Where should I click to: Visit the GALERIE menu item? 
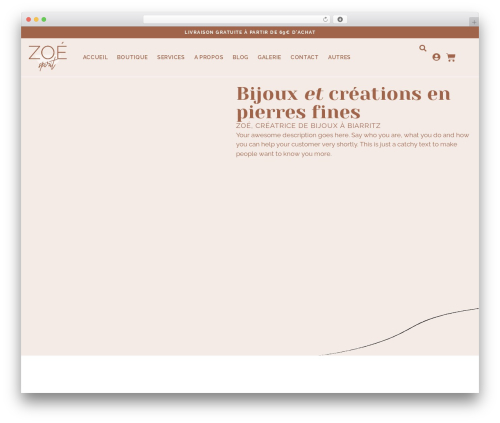(269, 57)
